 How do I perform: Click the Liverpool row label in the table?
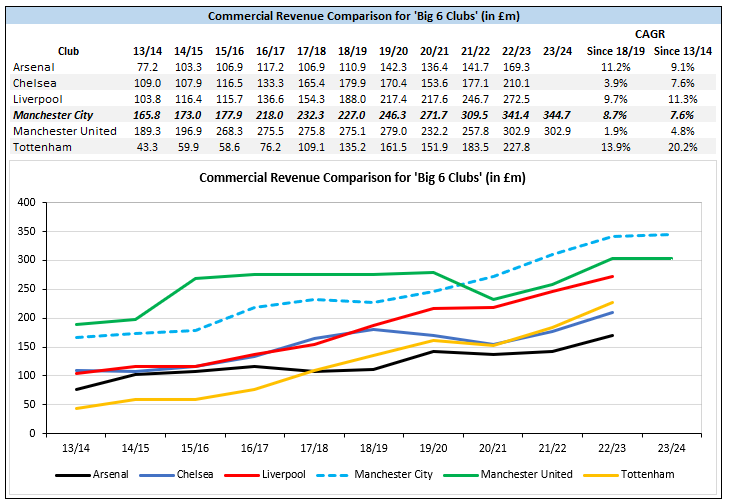37,99
